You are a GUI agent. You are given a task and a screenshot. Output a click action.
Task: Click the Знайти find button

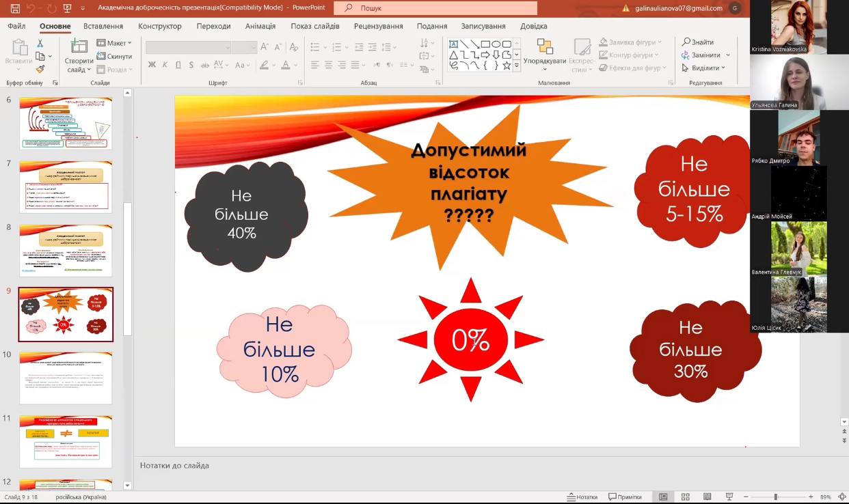[698, 42]
